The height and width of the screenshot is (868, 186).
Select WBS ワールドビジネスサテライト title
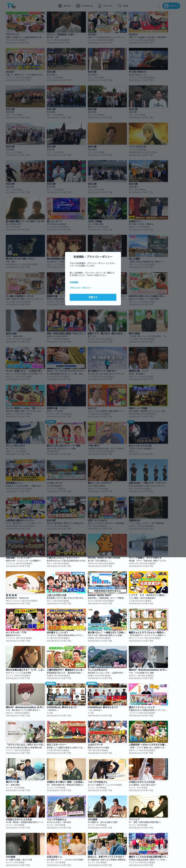point(66,371)
